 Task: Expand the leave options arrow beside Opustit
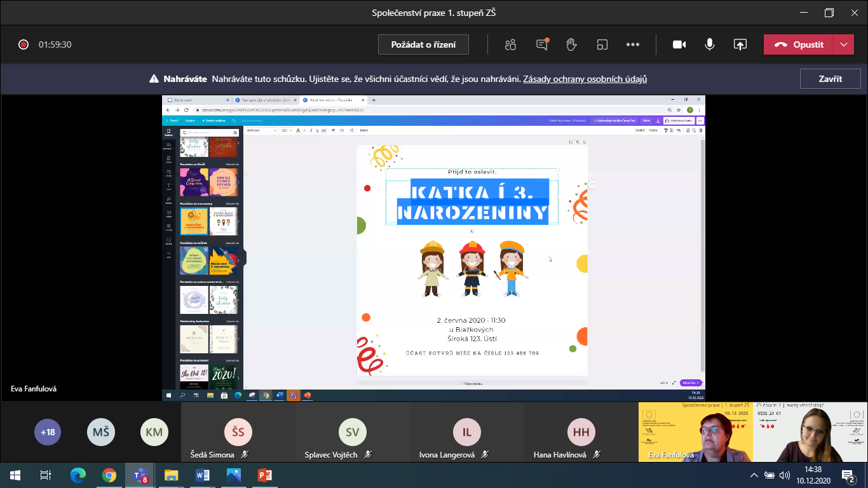pos(843,44)
